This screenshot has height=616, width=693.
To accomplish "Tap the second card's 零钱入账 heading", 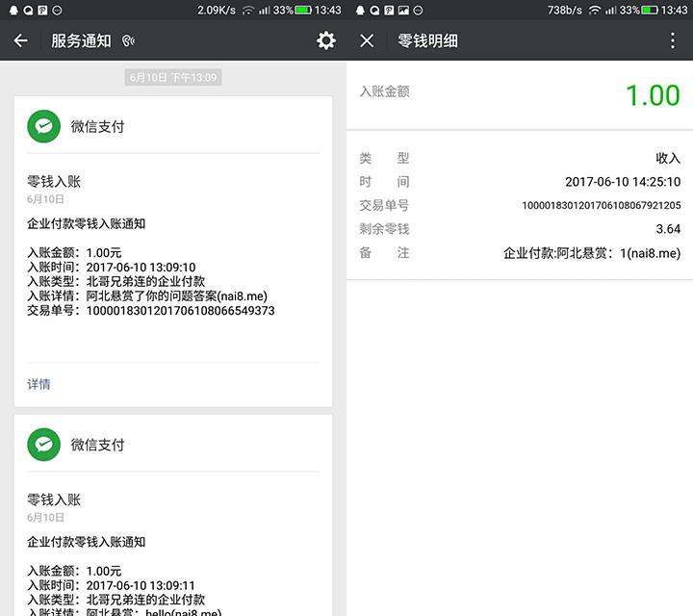I will point(54,500).
